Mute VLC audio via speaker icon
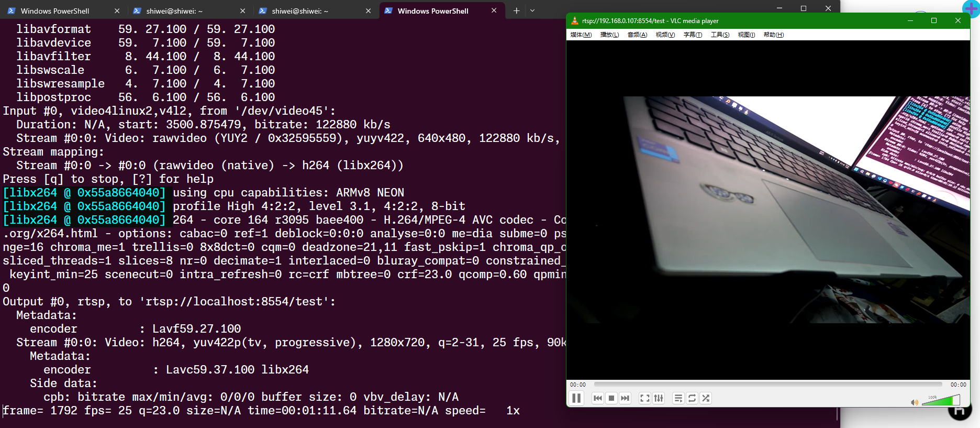 point(915,402)
